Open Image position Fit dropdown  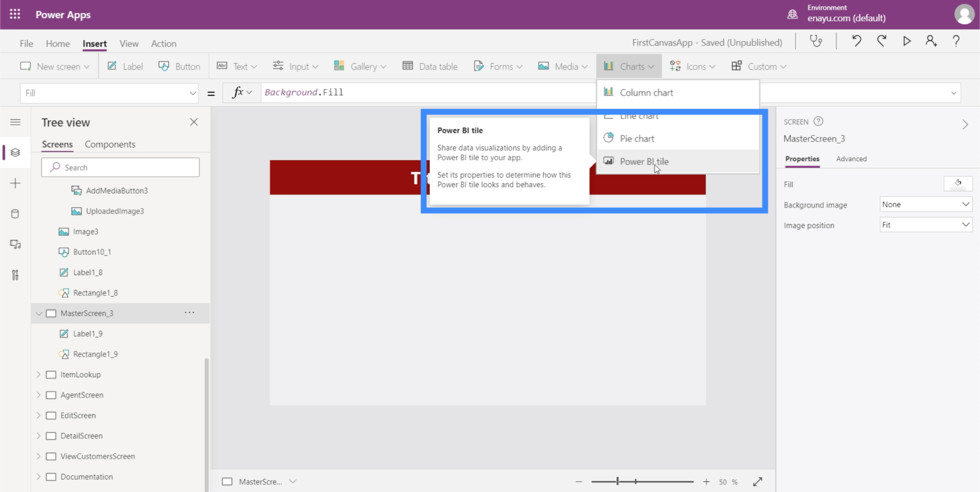tap(926, 225)
